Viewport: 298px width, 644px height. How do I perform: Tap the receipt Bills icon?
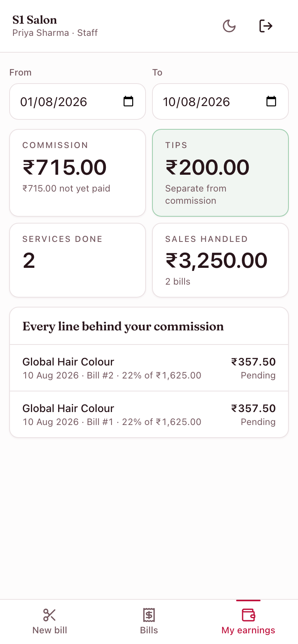[x=149, y=615]
